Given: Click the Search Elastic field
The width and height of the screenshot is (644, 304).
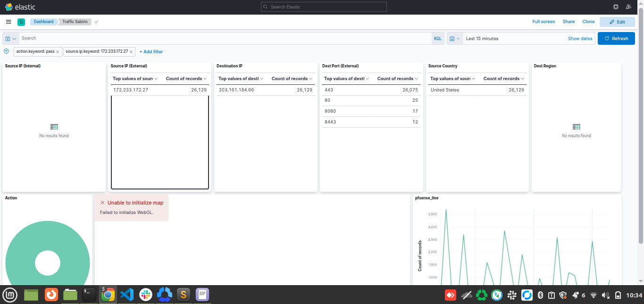Looking at the screenshot, I should click(x=324, y=7).
